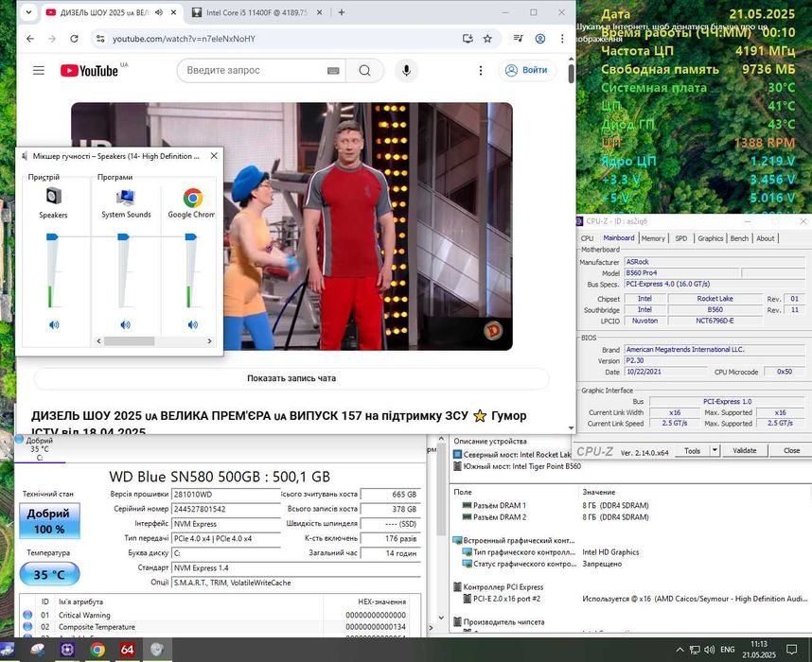Open AIDA64 taskbar icon labeled 64
The image size is (812, 662).
click(128, 650)
